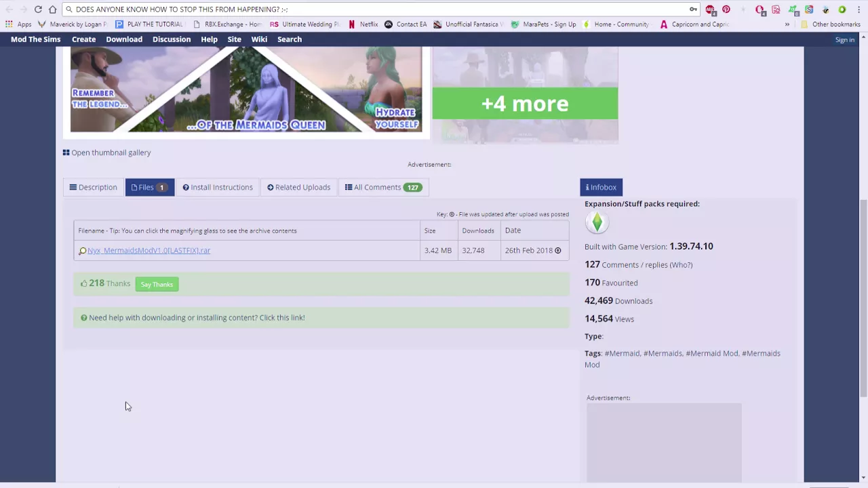Open Chrome's three-dot menu
868x488 pixels.
(x=859, y=9)
